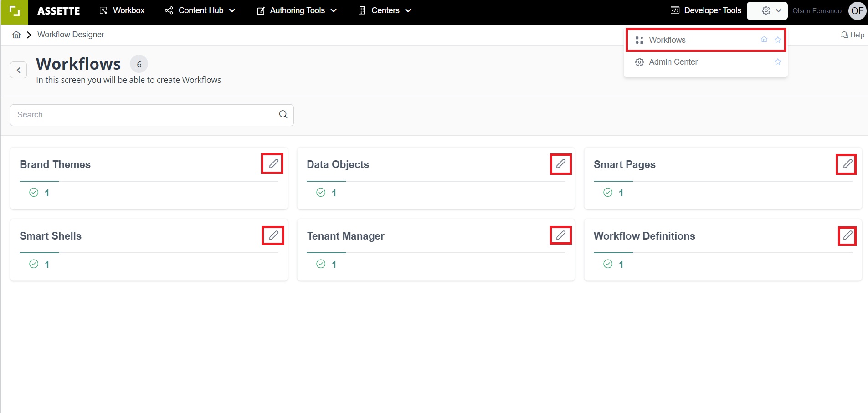Edit the Data Objects workflow
Image resolution: width=868 pixels, height=413 pixels.
pos(560,163)
